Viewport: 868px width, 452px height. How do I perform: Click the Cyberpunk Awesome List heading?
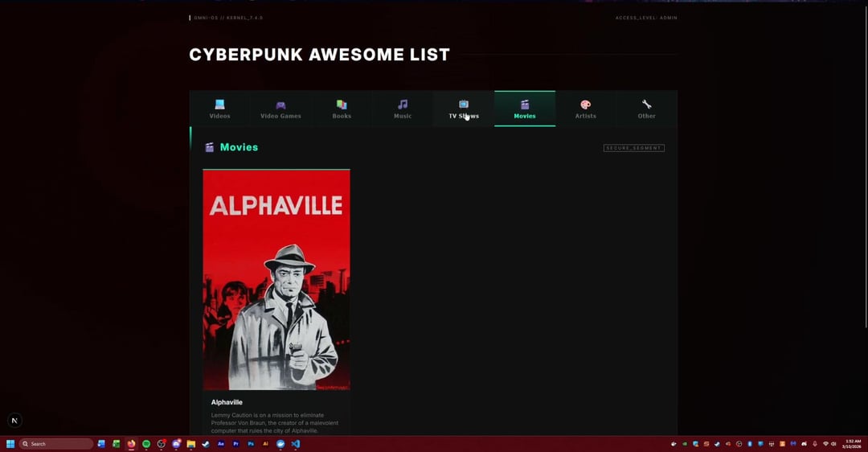(319, 55)
